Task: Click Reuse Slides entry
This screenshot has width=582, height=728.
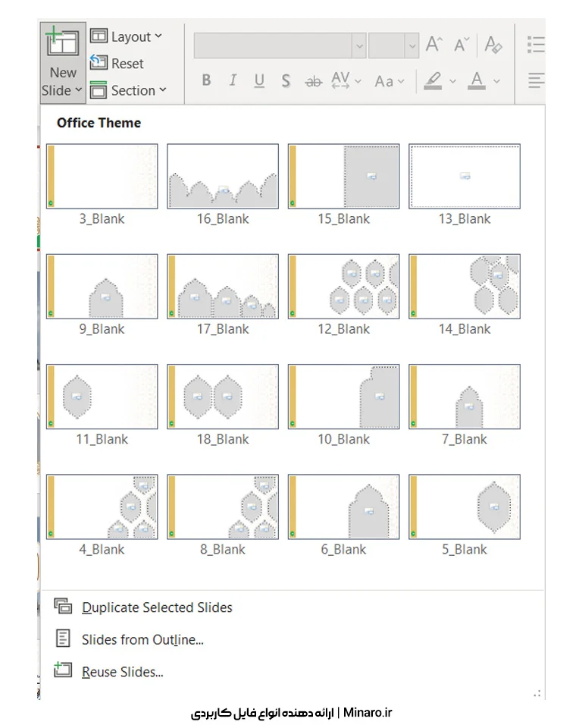Action: [123, 671]
